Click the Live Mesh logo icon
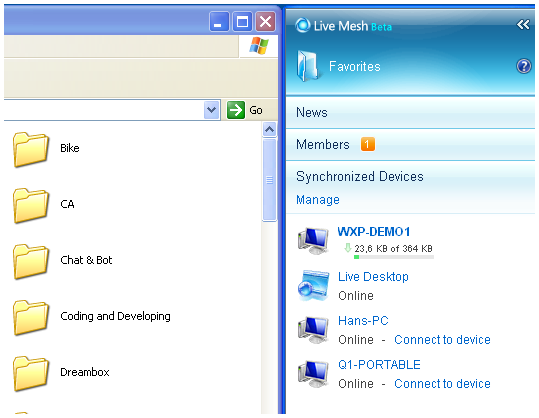The image size is (539, 418). coord(302,25)
